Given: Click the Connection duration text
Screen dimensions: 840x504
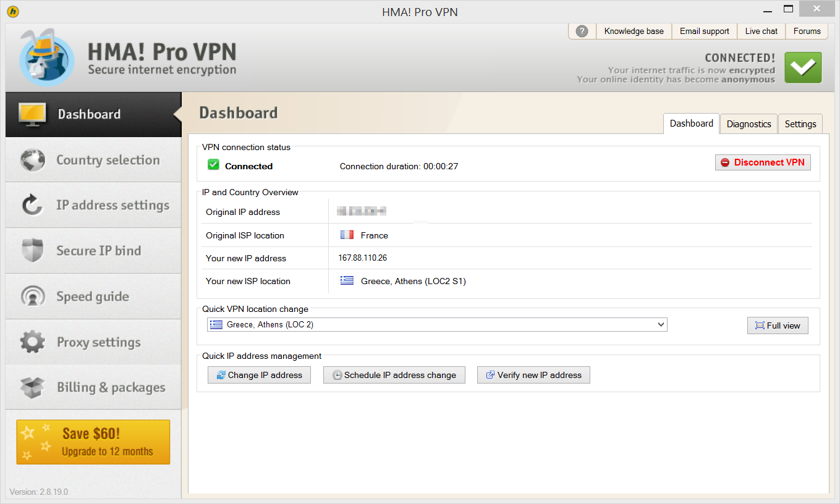Looking at the screenshot, I should coord(399,166).
